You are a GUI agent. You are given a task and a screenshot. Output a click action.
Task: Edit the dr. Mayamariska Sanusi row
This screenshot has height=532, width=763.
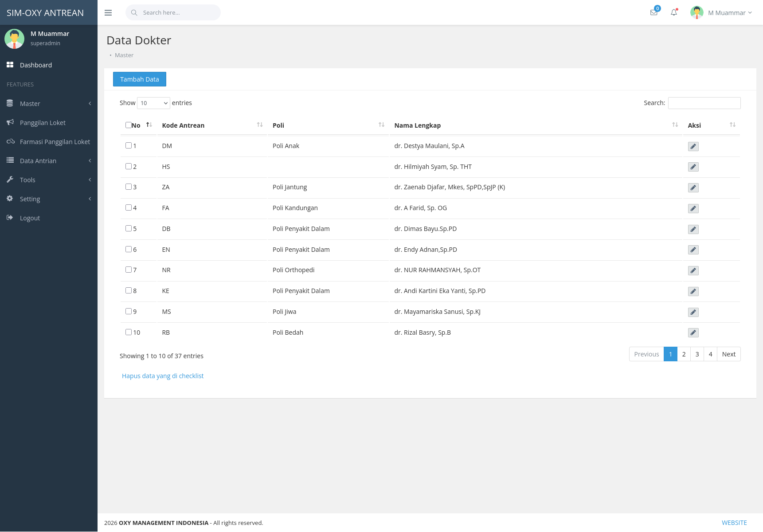[693, 313]
